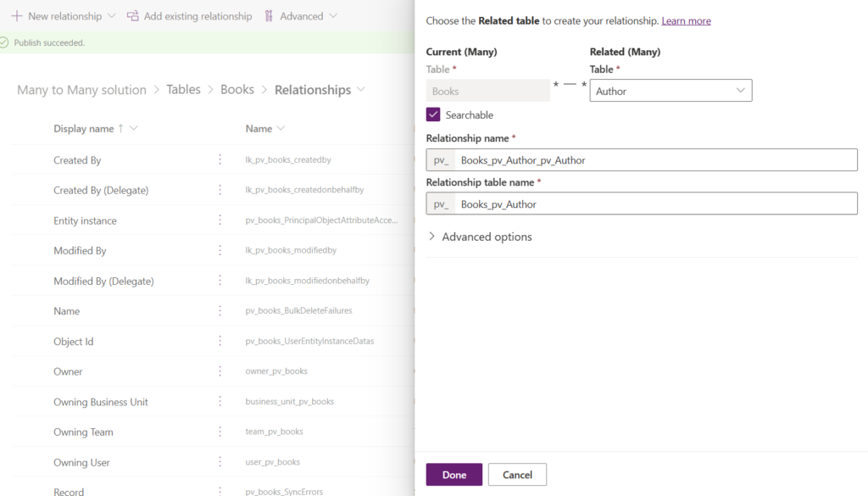Open more options for the Created By row
This screenshot has width=868, height=496.
(220, 159)
